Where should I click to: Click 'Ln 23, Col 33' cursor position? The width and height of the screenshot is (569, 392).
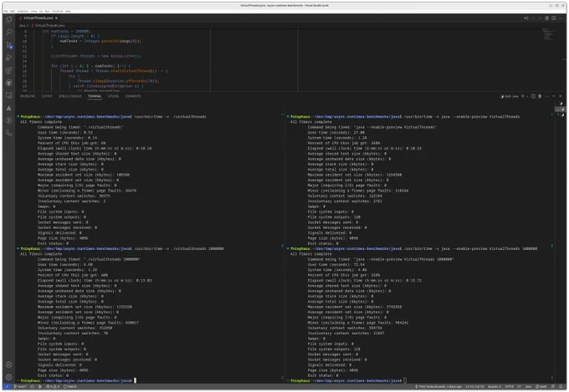474,386
